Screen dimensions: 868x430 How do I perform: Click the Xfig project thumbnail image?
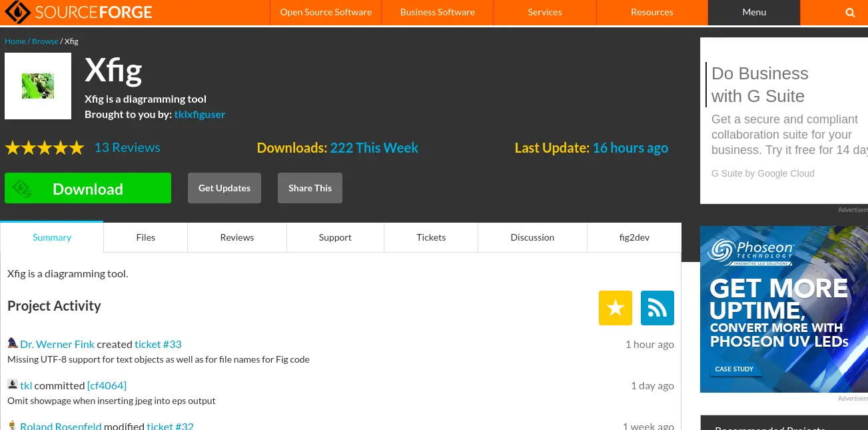click(x=37, y=85)
